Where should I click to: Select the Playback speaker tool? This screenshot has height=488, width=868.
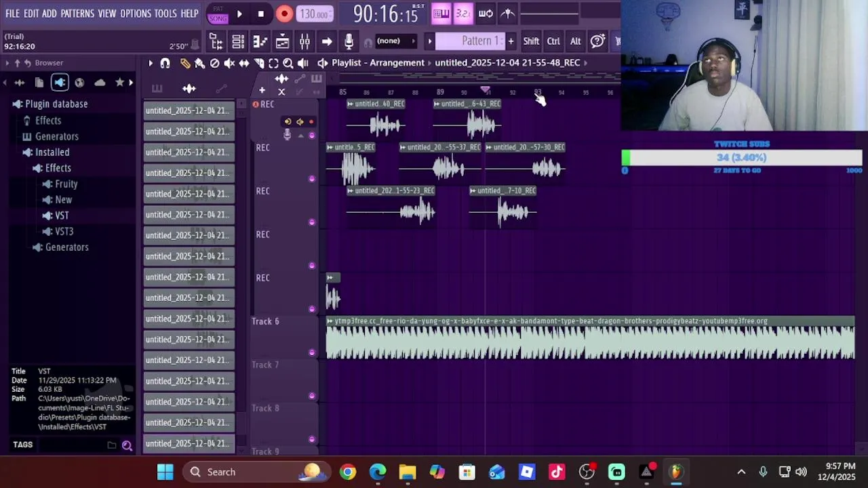[302, 63]
